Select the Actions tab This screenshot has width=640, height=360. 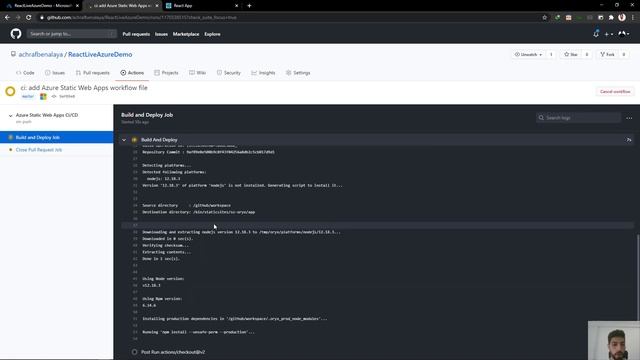[132, 73]
